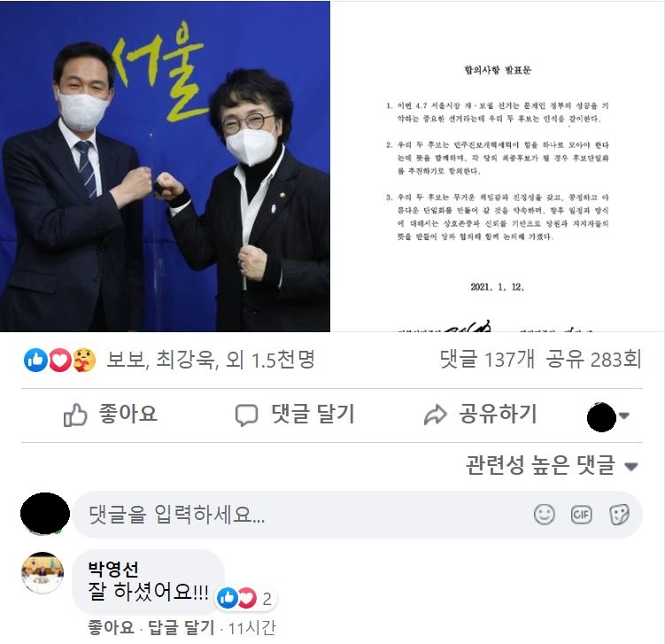Open the 공유 283회 shares link
Image resolution: width=665 pixels, height=644 pixels.
593,360
